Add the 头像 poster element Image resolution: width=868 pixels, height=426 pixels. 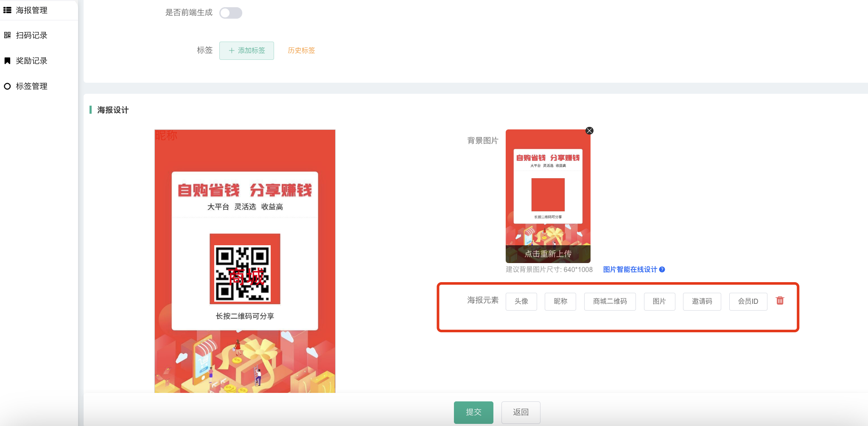pyautogui.click(x=521, y=301)
